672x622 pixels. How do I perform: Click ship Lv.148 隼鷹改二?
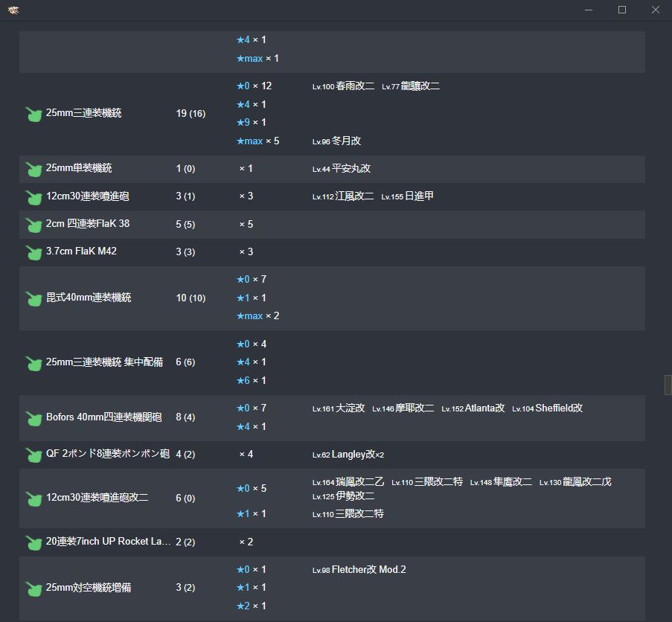coord(501,482)
